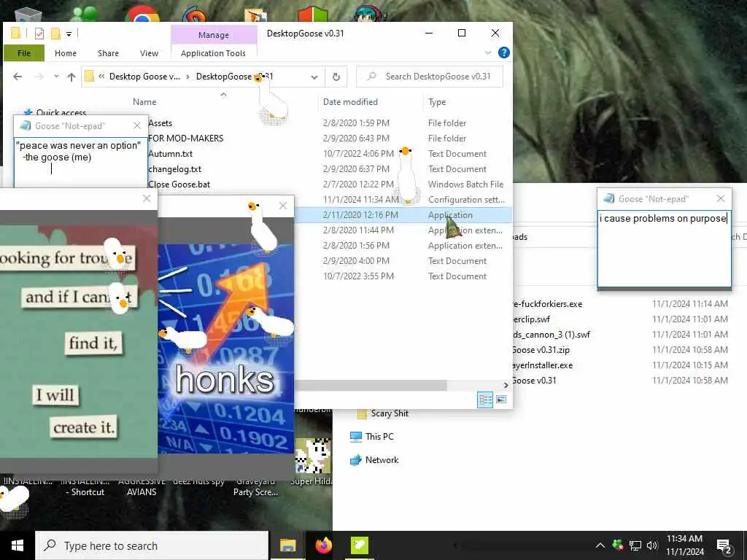Refresh the DesktopGoose folder view
Viewport: 747px width, 560px height.
coord(336,77)
